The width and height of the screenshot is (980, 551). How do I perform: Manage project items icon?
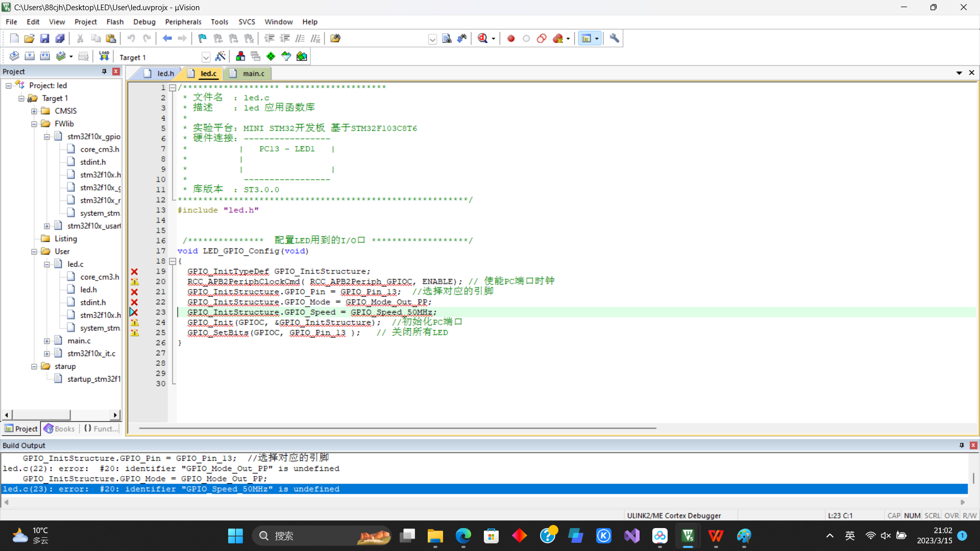240,56
